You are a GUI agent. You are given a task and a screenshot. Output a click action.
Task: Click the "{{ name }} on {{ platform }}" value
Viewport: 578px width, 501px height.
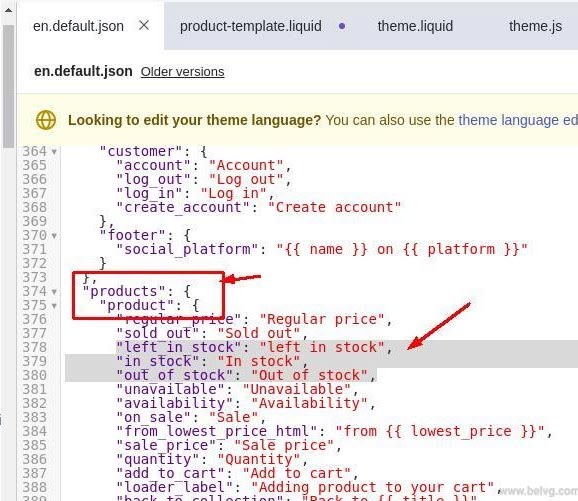(402, 250)
